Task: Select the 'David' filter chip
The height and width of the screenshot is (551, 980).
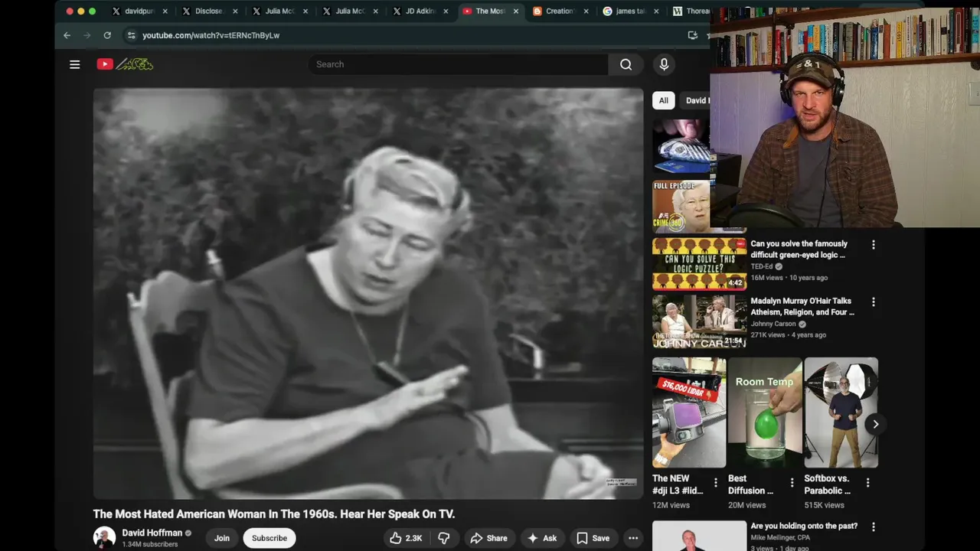Action: [x=696, y=100]
